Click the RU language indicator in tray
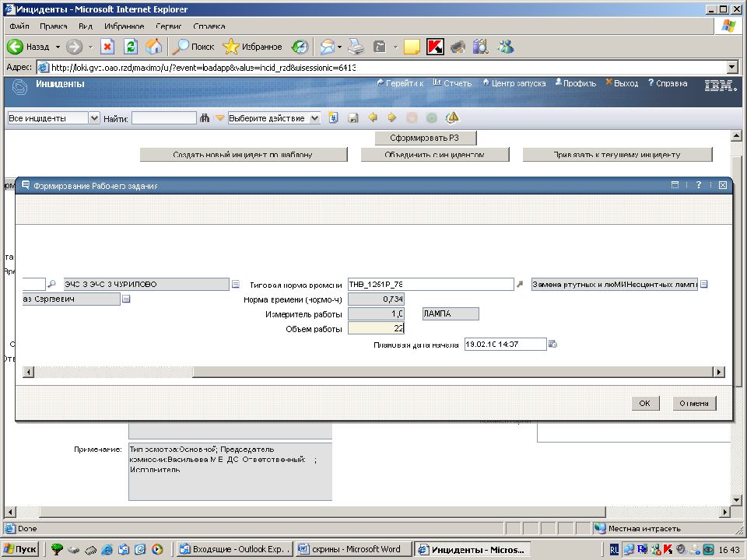The image size is (747, 560). click(x=614, y=550)
